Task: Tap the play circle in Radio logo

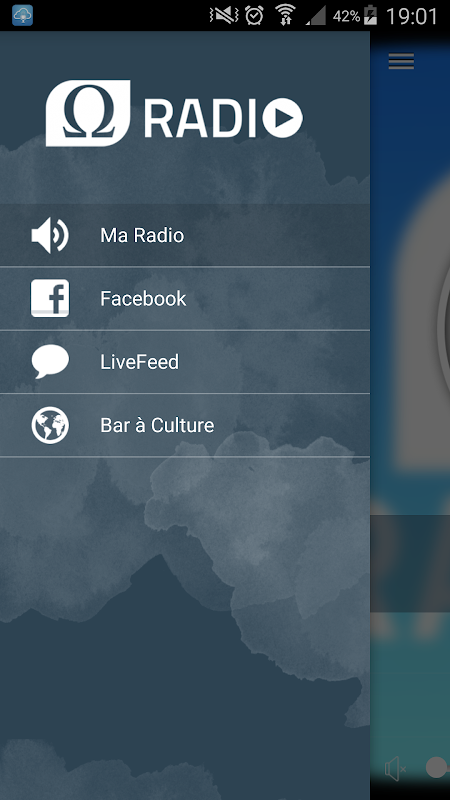Action: [283, 118]
